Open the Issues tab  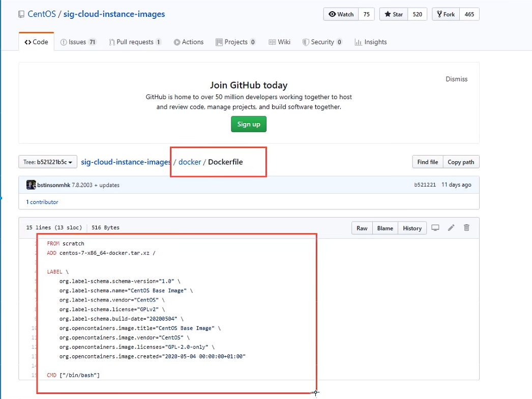(x=78, y=42)
